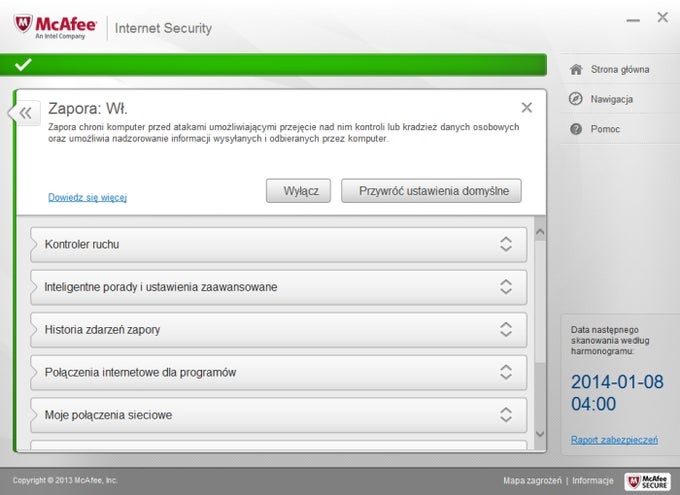
Task: Open Mapa zagrożeń footer link
Action: (532, 481)
